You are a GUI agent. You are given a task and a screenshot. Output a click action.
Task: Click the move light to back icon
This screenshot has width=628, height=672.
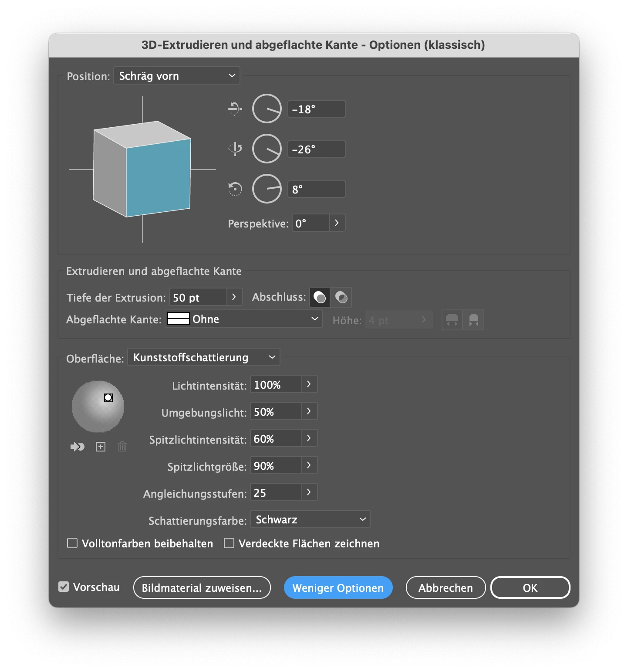point(78,447)
